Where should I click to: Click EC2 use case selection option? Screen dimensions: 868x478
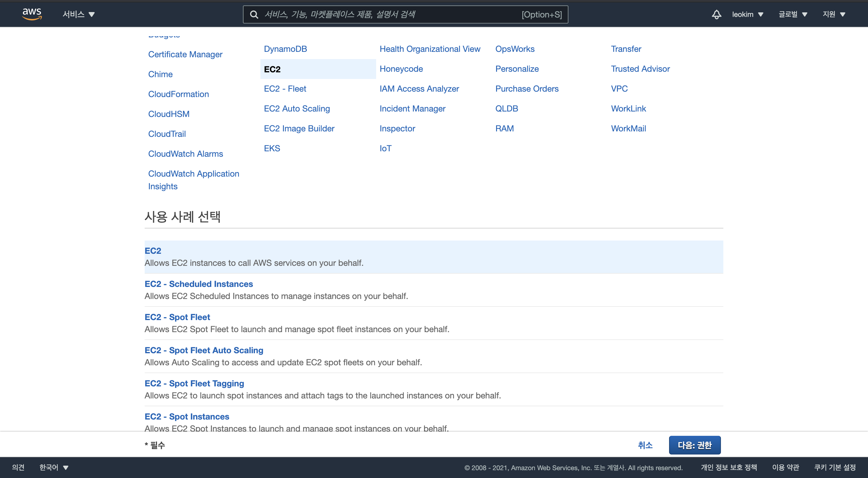(x=153, y=250)
